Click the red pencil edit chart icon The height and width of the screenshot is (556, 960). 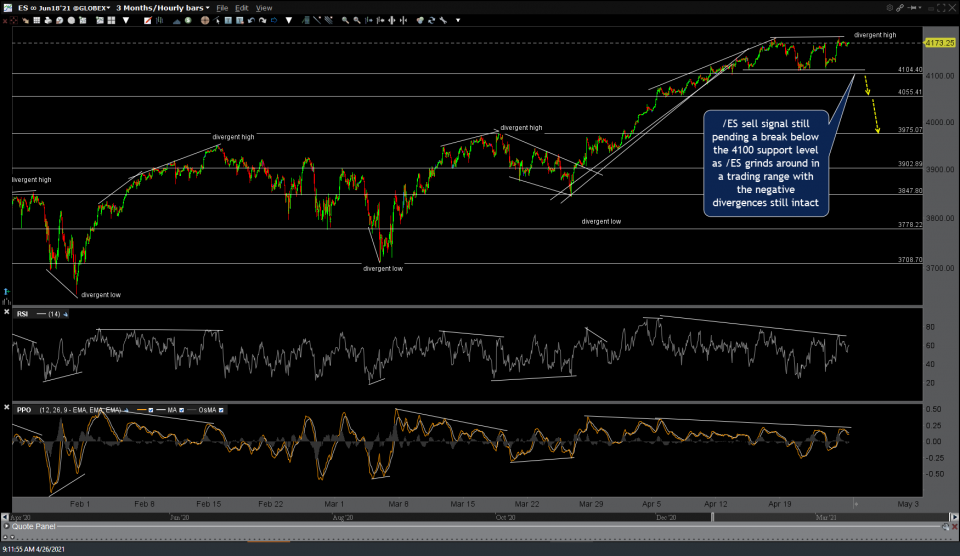148,20
